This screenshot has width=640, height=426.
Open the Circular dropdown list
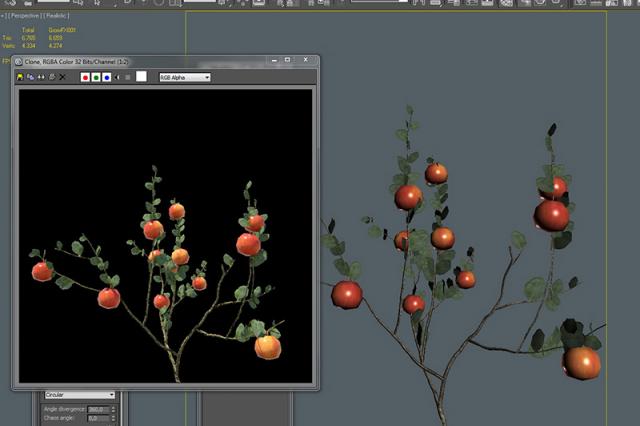point(80,395)
